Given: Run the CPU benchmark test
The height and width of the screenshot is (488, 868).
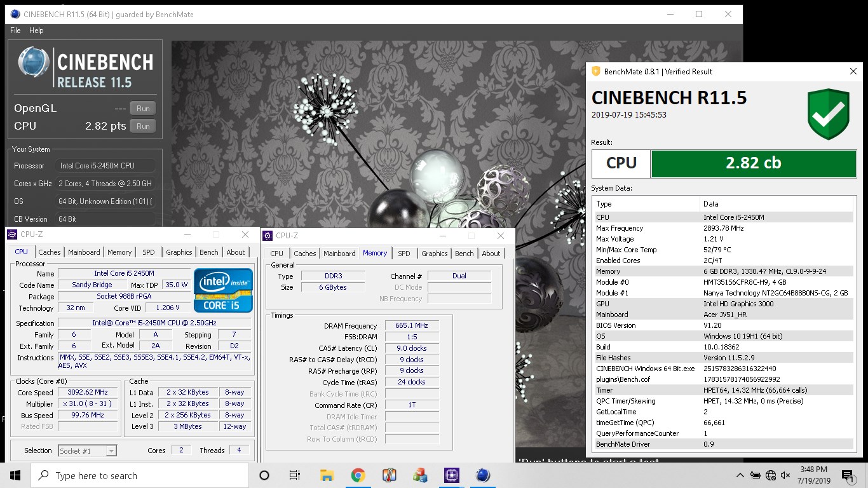Looking at the screenshot, I should coord(143,126).
